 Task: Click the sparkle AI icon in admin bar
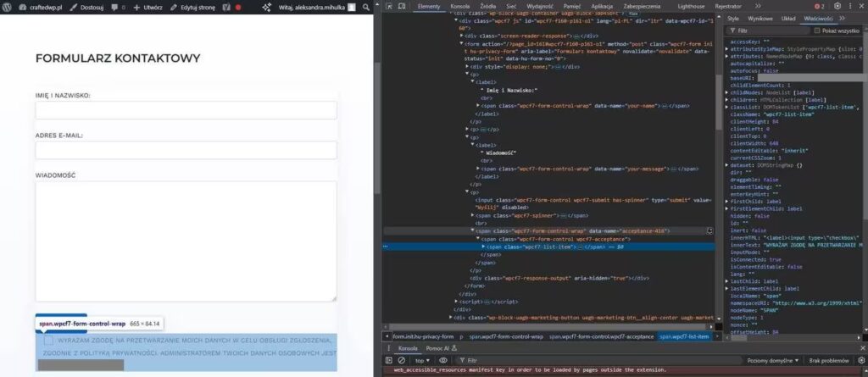[x=266, y=7]
